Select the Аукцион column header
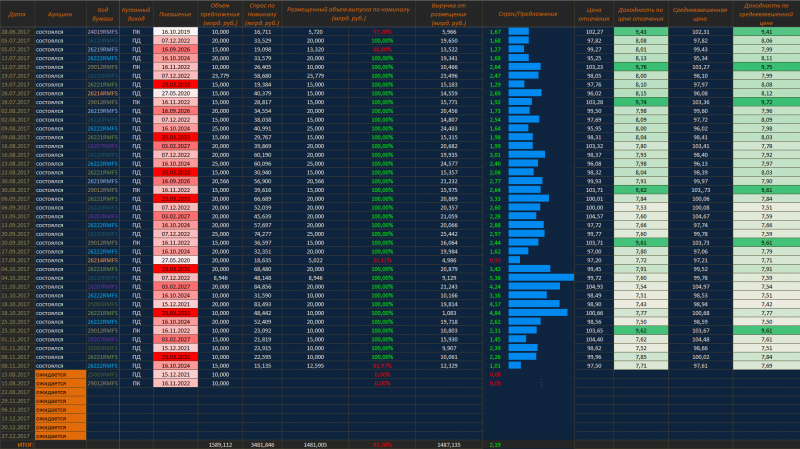Image resolution: width=800 pixels, height=449 pixels. [59, 15]
